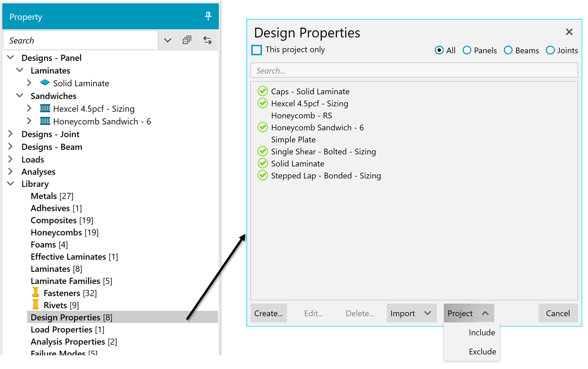Open Composites [19] in Library
The image size is (588, 369).
pyautogui.click(x=62, y=220)
